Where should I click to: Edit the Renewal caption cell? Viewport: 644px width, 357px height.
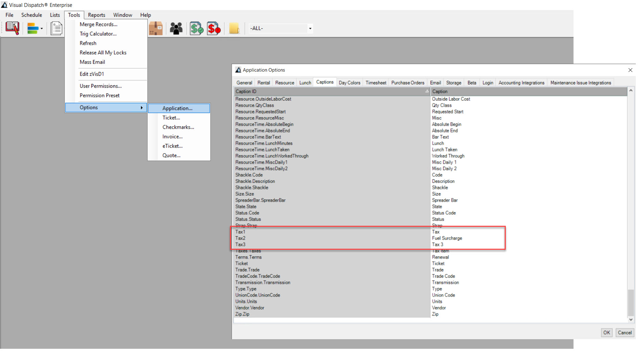(529, 257)
